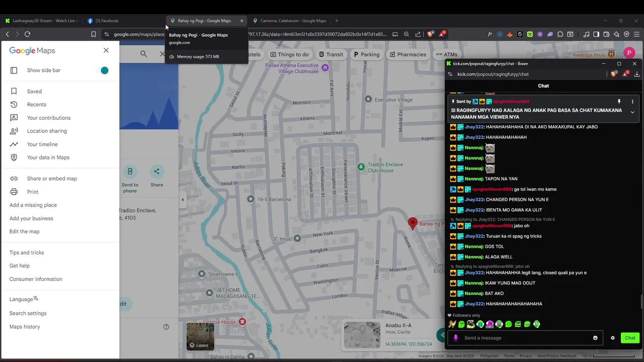The height and width of the screenshot is (362, 644).
Task: Open Location sharing
Action: click(x=46, y=131)
